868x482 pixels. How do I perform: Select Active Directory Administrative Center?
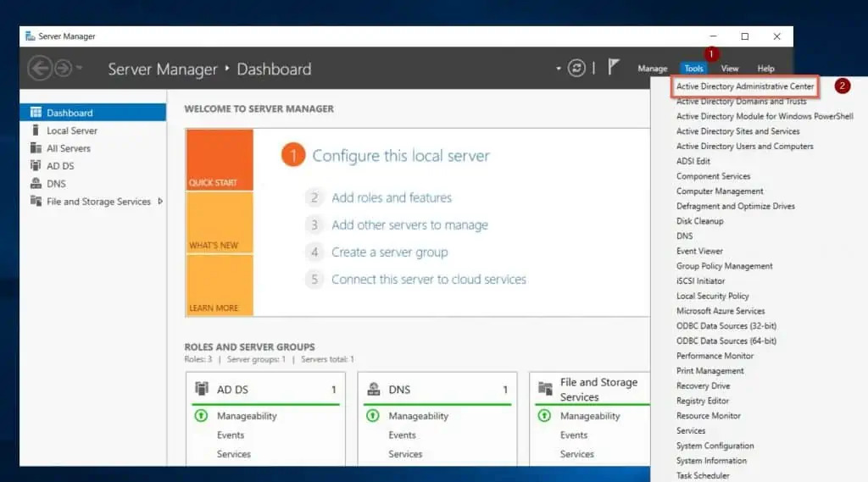pos(745,86)
